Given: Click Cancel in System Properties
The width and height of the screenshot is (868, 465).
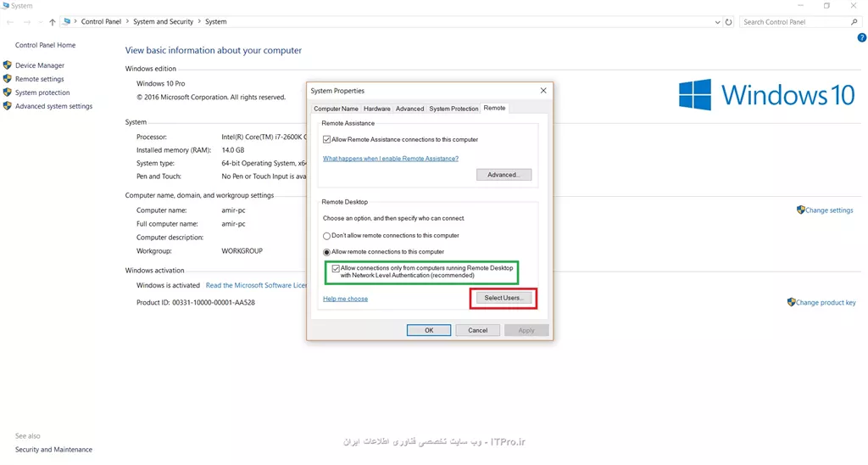Looking at the screenshot, I should pyautogui.click(x=478, y=330).
